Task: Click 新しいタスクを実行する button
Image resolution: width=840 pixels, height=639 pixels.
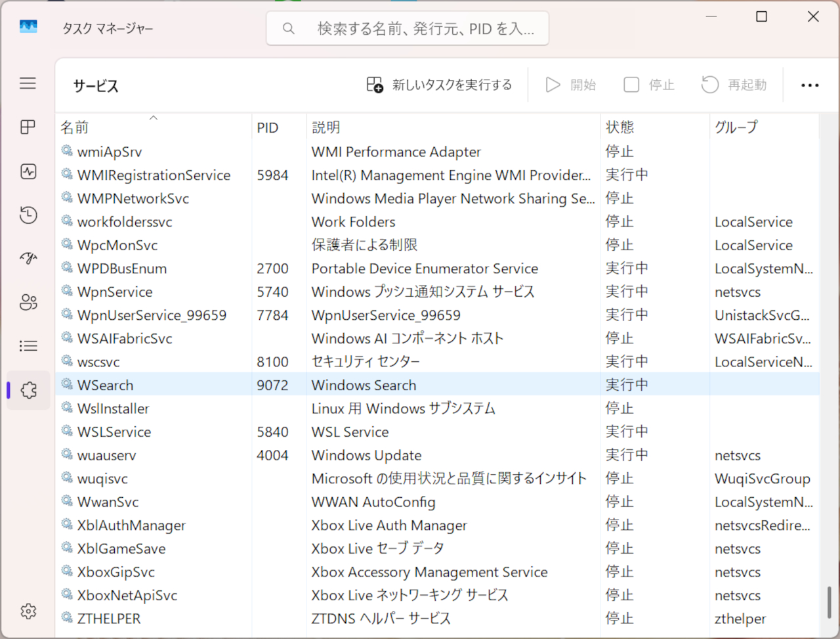Action: (439, 85)
